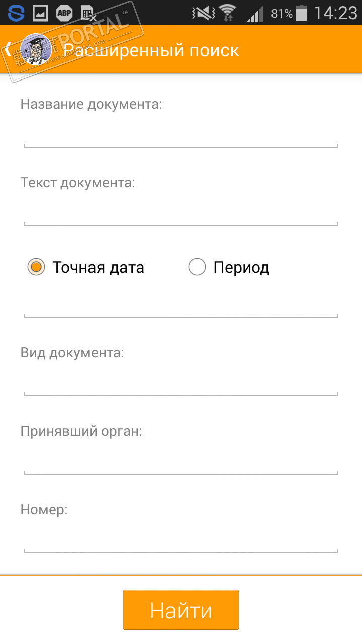Viewport: 362px width, 644px height.
Task: Select the "Период" radio button
Action: (197, 267)
